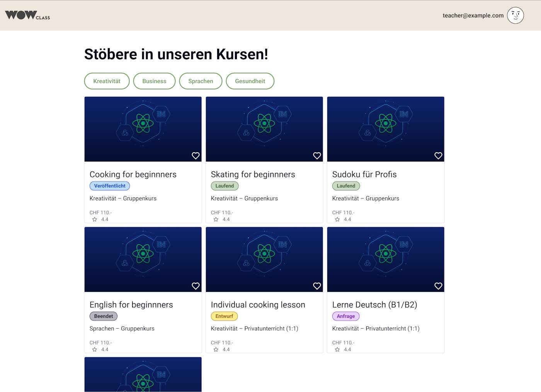This screenshot has width=541, height=392.
Task: Click the Veröffentlicht status badge
Action: tap(110, 186)
